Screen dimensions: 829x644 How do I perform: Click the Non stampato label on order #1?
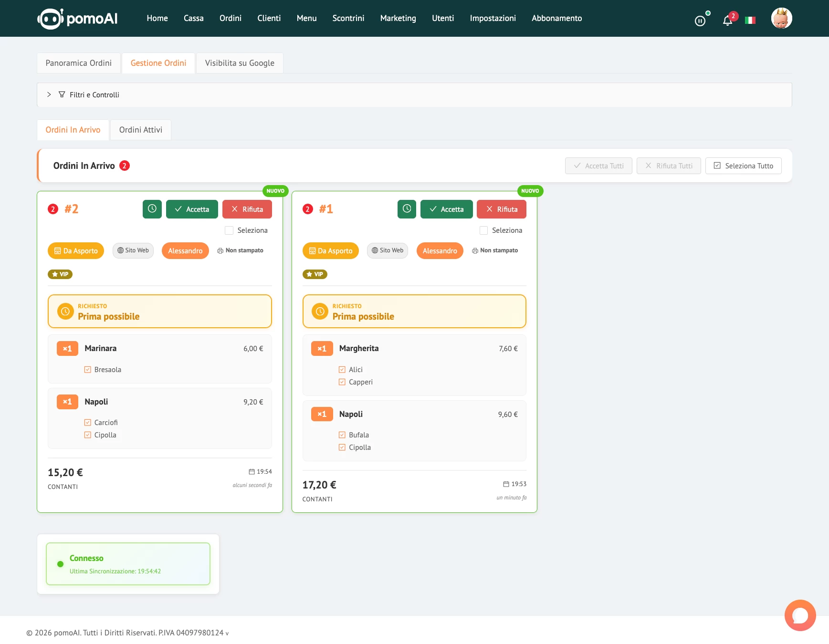[x=495, y=250]
